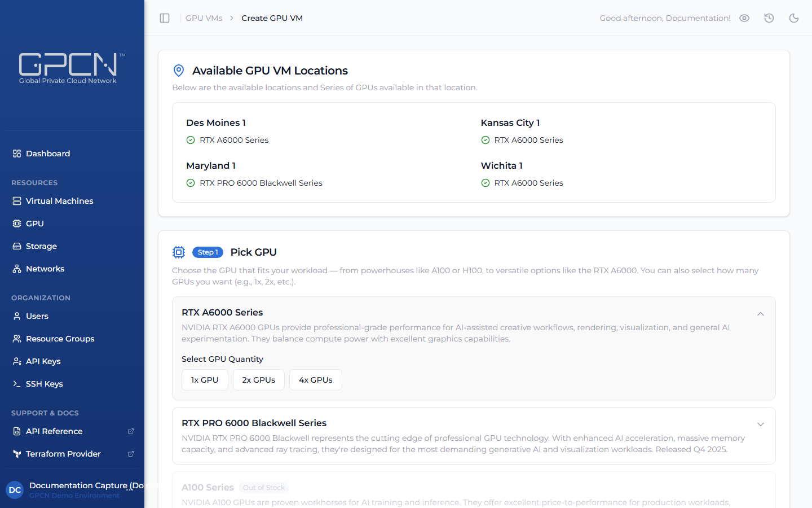Expand the RTX PRO 6000 Blackwell Series section
This screenshot has width=812, height=508.
[761, 424]
